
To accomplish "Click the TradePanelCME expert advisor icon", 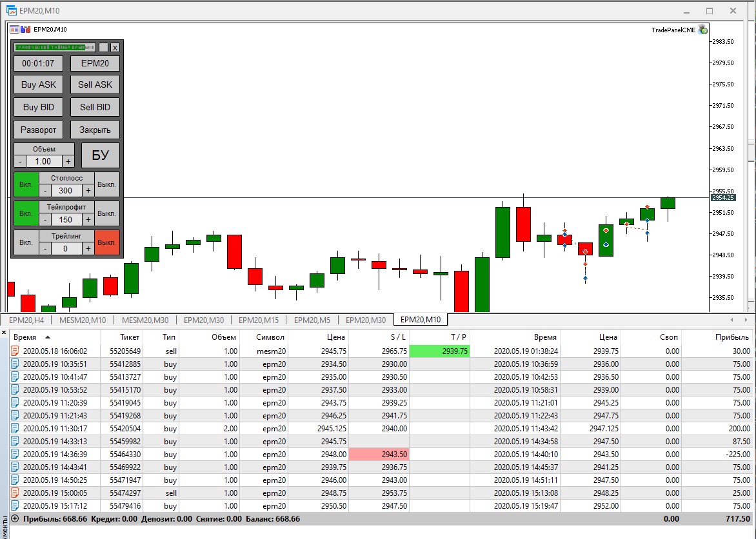I will pyautogui.click(x=703, y=30).
